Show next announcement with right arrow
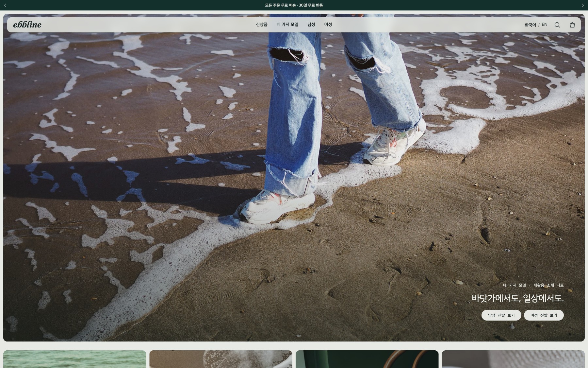 click(582, 5)
